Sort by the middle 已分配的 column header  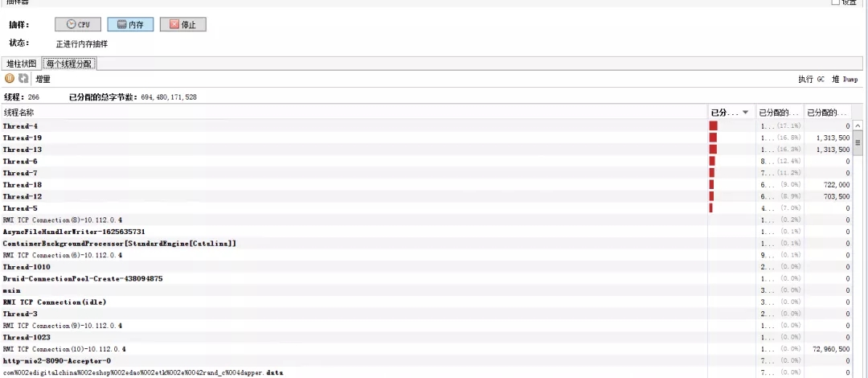point(780,113)
